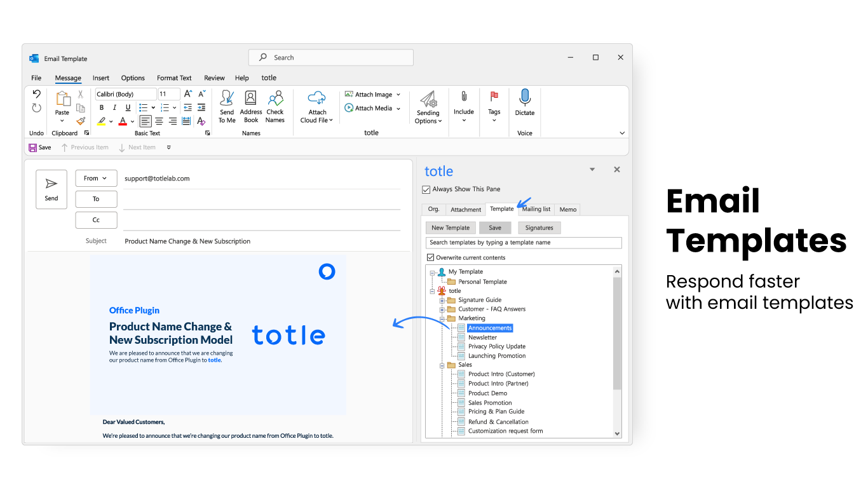Screen dimensions: 868x488
Task: Open the Basic Text dialog launcher
Action: tap(208, 133)
